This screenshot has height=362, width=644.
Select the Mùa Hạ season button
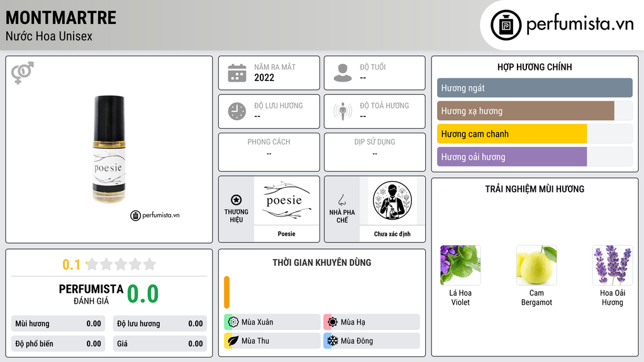[372, 322]
